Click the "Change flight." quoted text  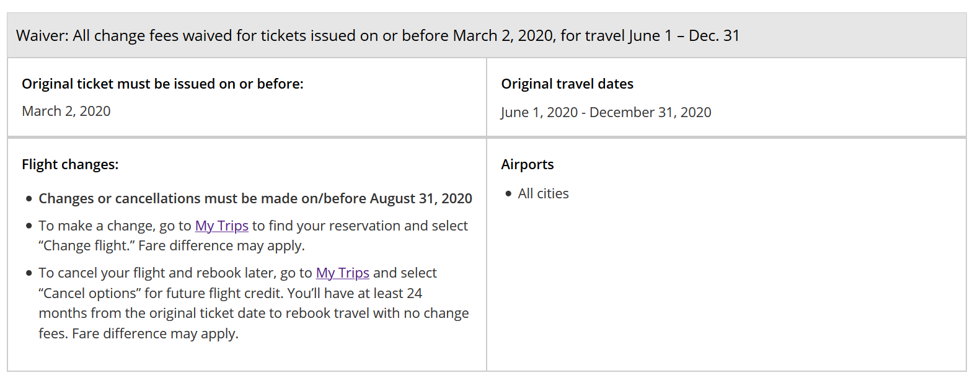pyautogui.click(x=86, y=246)
